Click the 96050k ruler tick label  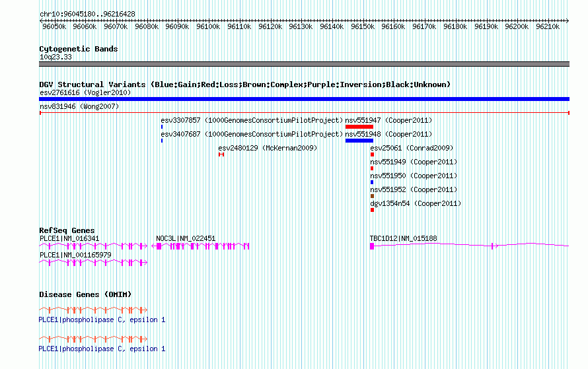pyautogui.click(x=54, y=26)
